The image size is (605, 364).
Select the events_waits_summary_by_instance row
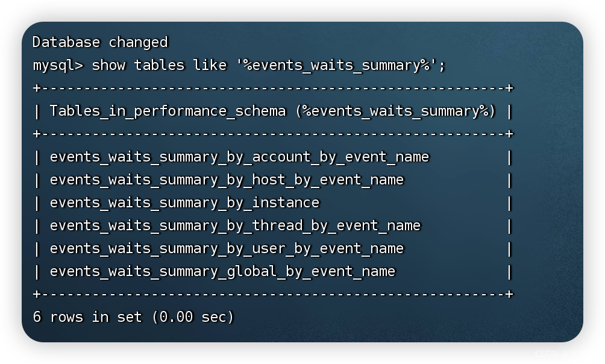pyautogui.click(x=184, y=203)
